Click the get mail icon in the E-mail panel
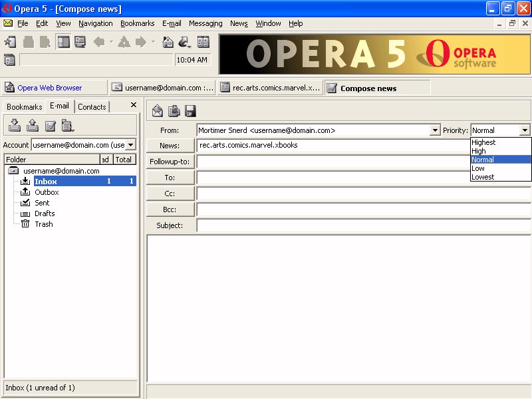532x399 pixels. [14, 125]
